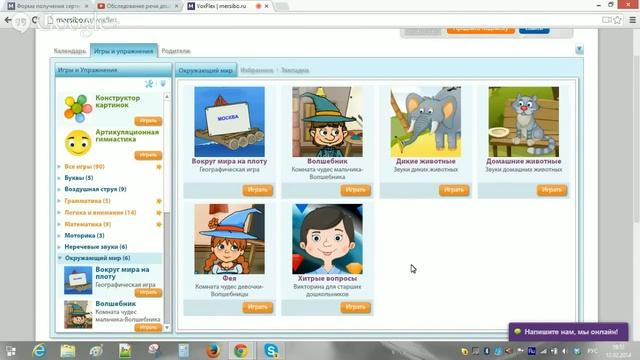Open the sidebar tools wrench icon
640x360 pixels.
click(x=149, y=84)
